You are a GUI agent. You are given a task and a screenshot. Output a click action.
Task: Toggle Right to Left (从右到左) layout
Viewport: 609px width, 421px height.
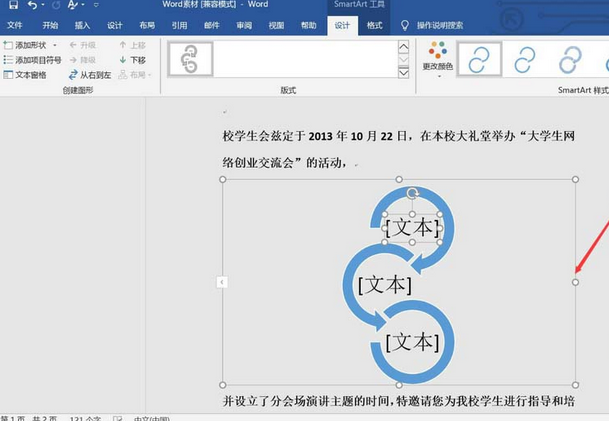90,75
